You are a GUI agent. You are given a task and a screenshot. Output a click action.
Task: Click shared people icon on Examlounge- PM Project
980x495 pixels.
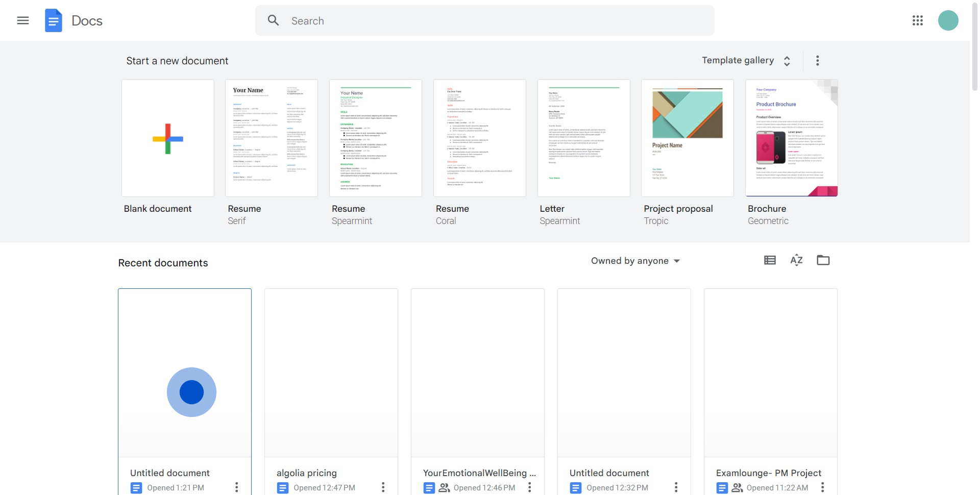tap(737, 488)
